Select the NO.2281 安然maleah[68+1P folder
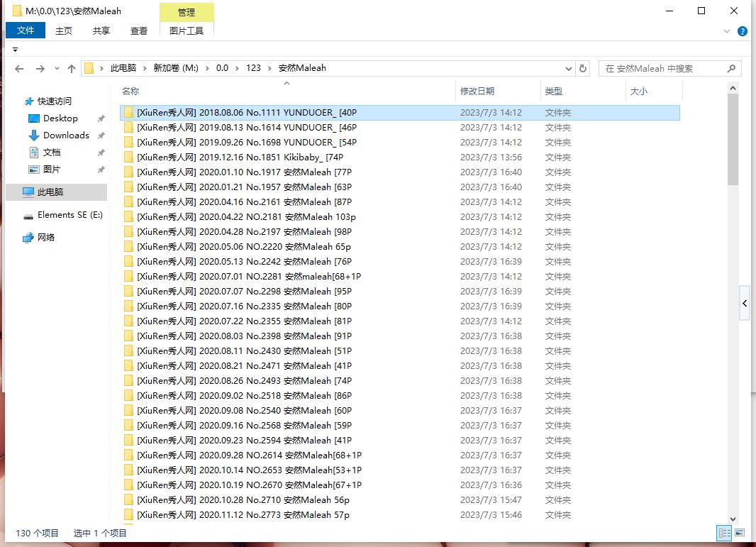Viewport: 756px width, 547px height. coord(400,277)
